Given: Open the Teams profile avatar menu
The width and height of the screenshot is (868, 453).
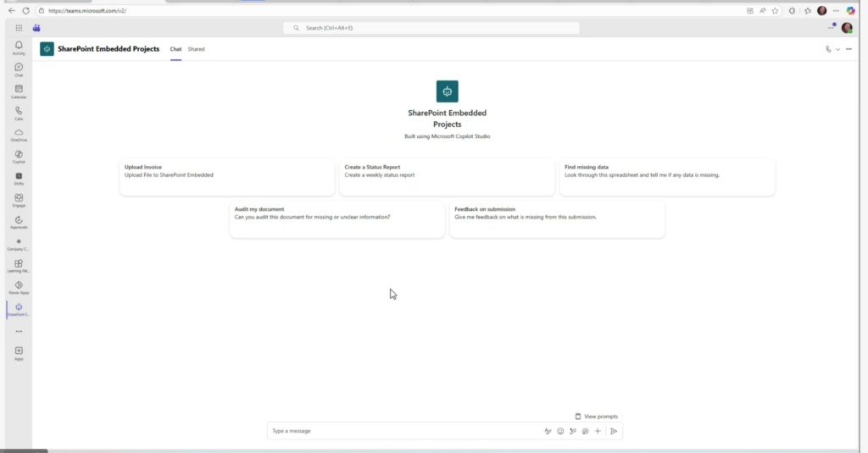Looking at the screenshot, I should (x=847, y=28).
